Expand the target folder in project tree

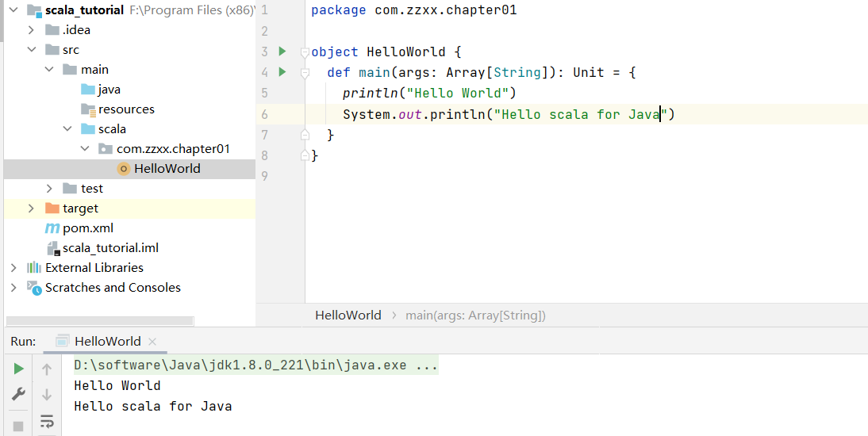31,208
